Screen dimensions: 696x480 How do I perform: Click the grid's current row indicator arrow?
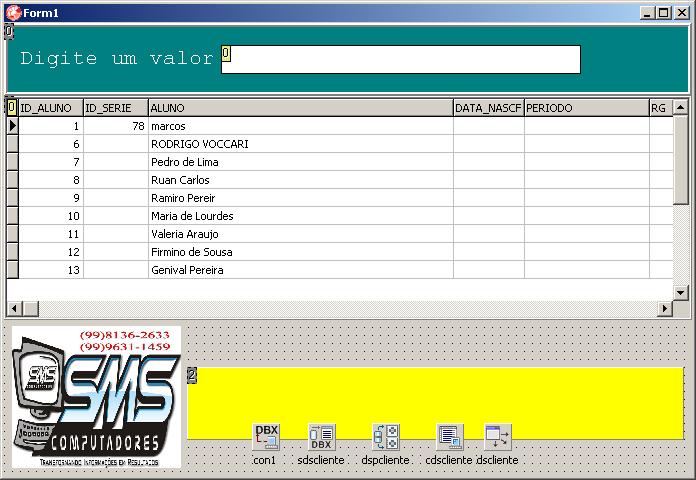pyautogui.click(x=12, y=126)
